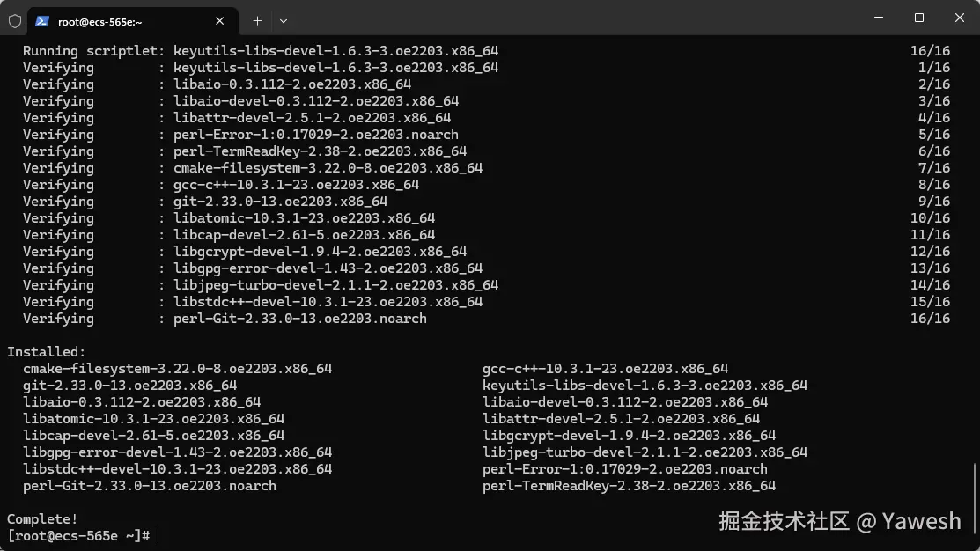This screenshot has height=551, width=980.
Task: Click installed perl-TermReadKey-2.38-2 entry
Action: (629, 485)
